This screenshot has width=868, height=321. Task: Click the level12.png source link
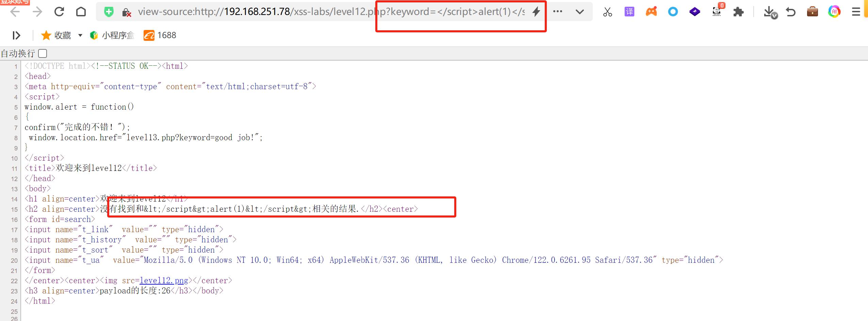164,280
